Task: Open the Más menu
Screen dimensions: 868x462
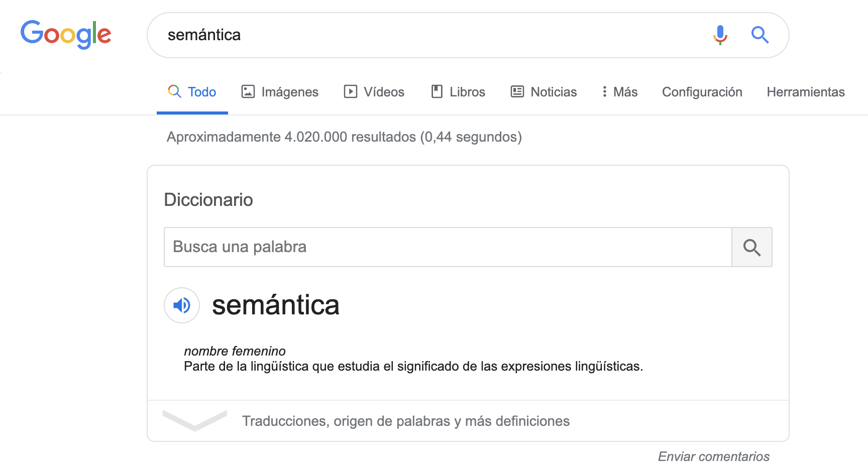Action: pos(620,92)
